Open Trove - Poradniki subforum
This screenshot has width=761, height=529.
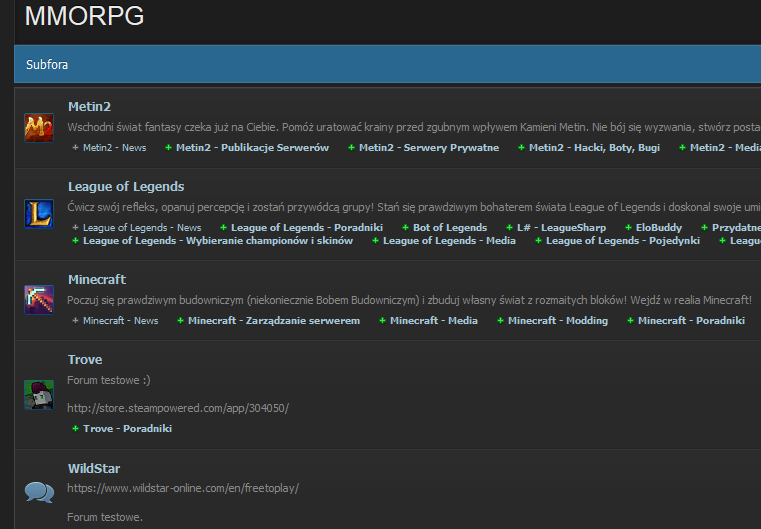(x=127, y=429)
